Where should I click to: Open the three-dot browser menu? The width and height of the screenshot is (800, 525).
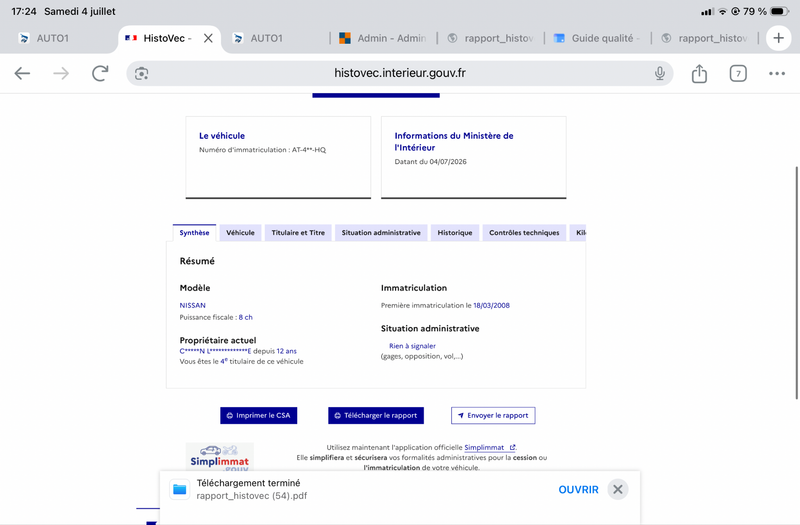(777, 73)
